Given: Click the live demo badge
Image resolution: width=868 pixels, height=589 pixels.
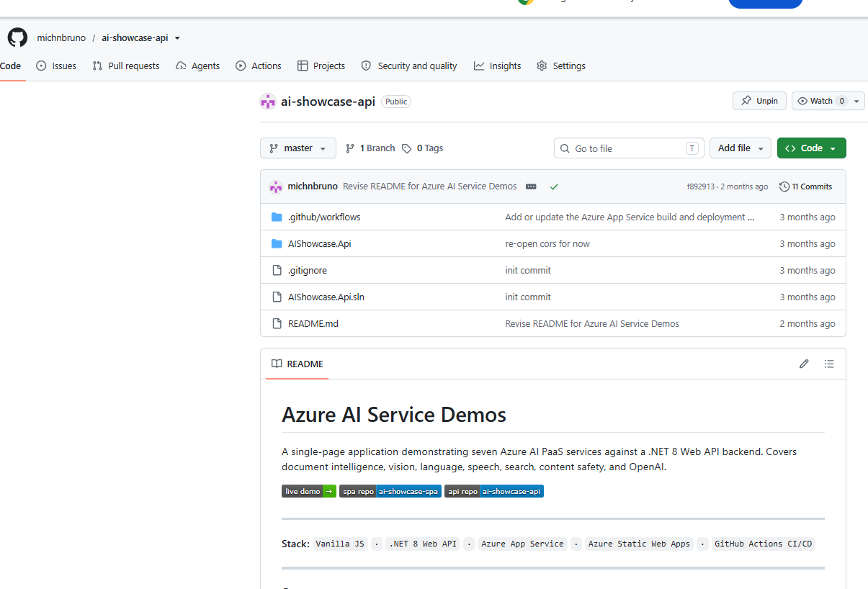Looking at the screenshot, I should coord(309,491).
